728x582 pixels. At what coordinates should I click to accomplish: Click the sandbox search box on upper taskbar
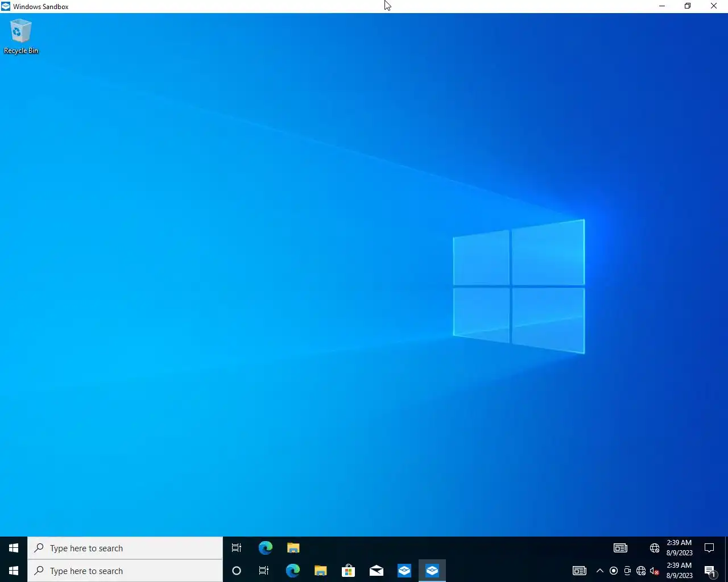coord(125,548)
